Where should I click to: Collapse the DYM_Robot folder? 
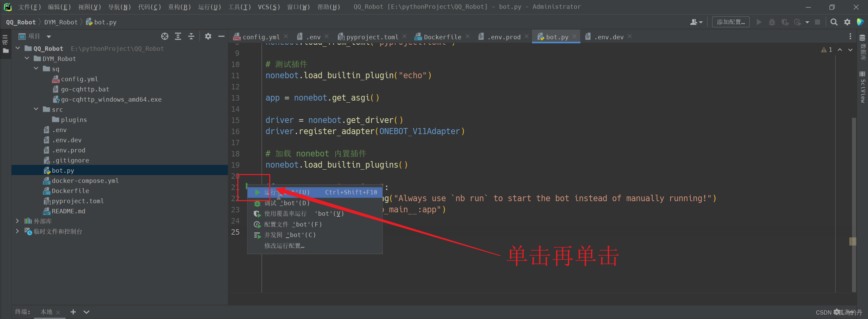point(27,59)
